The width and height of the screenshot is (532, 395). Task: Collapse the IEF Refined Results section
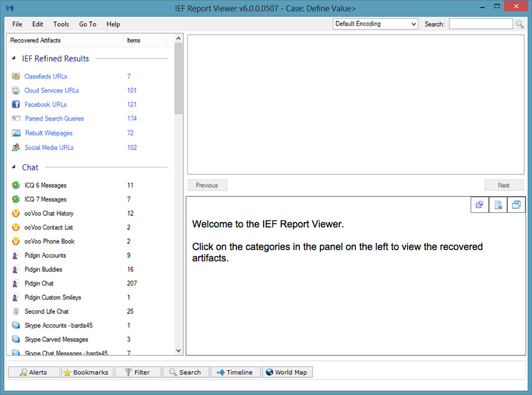tap(14, 59)
